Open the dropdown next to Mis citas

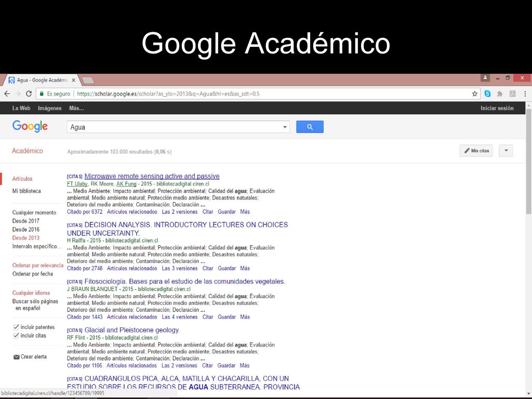pos(506,151)
